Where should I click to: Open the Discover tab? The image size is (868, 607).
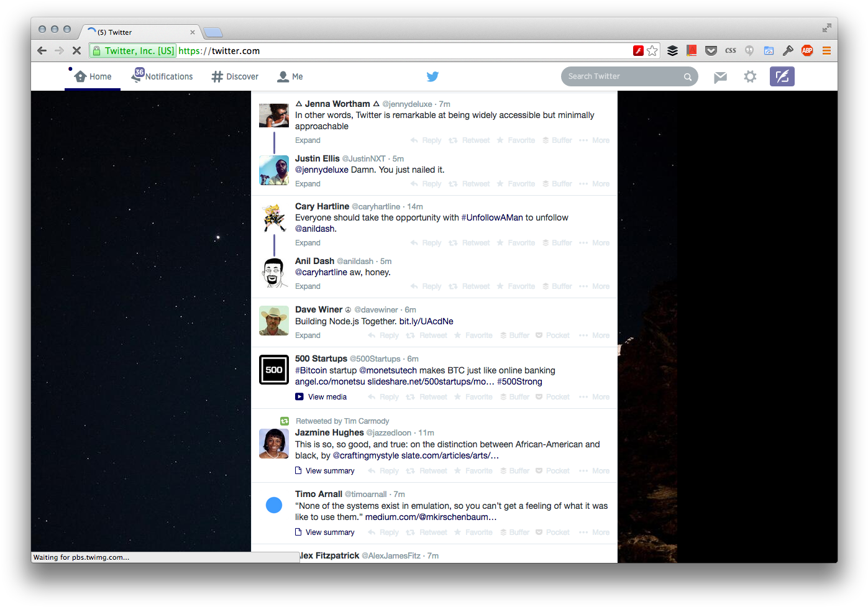[x=235, y=76]
